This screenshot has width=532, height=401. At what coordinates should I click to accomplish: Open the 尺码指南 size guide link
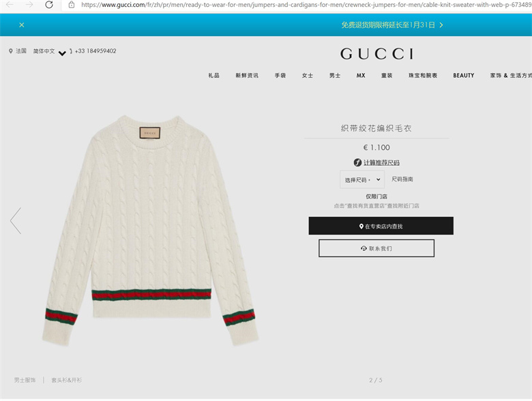tap(402, 179)
